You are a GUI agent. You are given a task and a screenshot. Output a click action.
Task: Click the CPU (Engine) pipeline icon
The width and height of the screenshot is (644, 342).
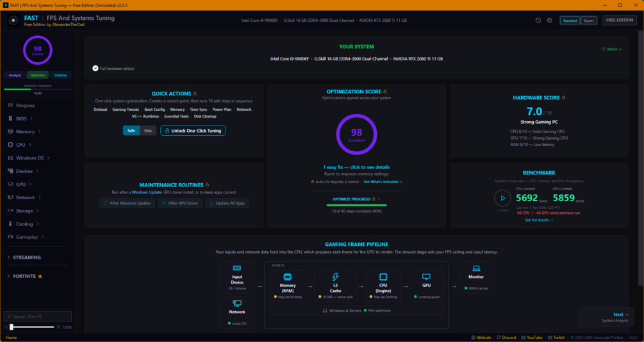[x=383, y=277]
